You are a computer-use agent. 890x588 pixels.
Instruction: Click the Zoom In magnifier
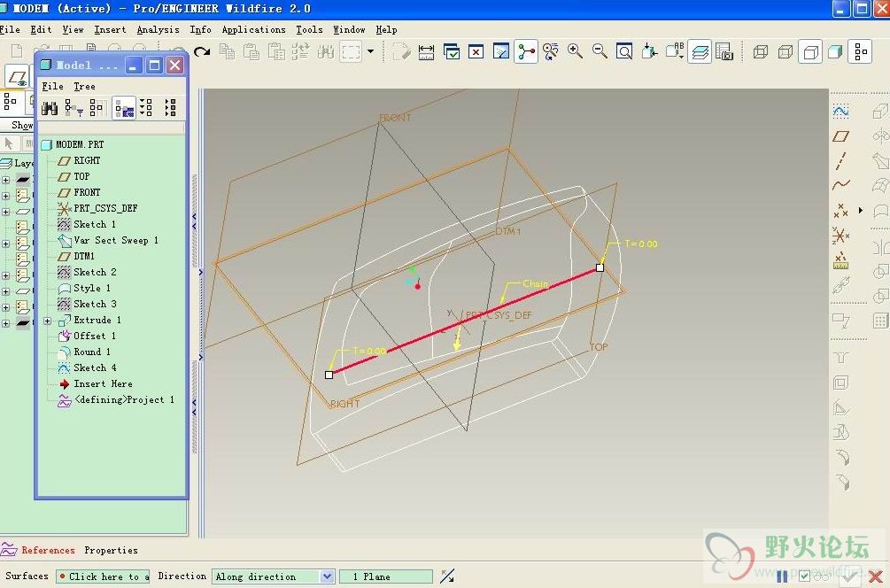(575, 51)
